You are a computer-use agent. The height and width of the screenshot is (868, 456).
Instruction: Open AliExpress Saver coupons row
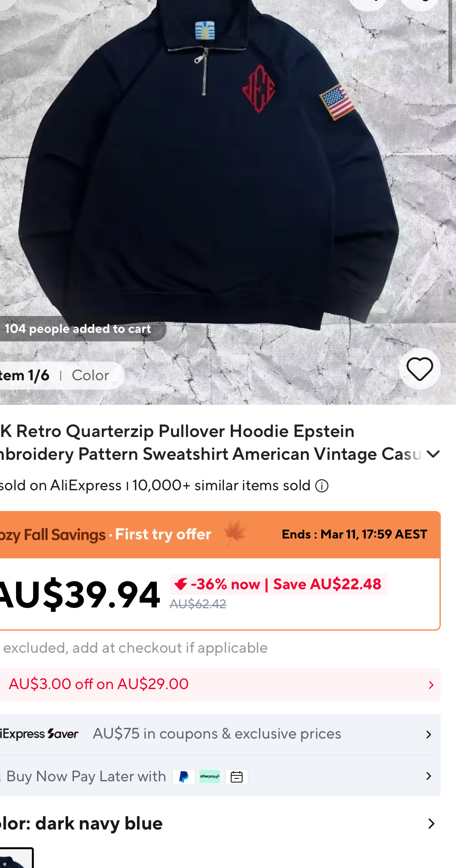click(x=220, y=734)
